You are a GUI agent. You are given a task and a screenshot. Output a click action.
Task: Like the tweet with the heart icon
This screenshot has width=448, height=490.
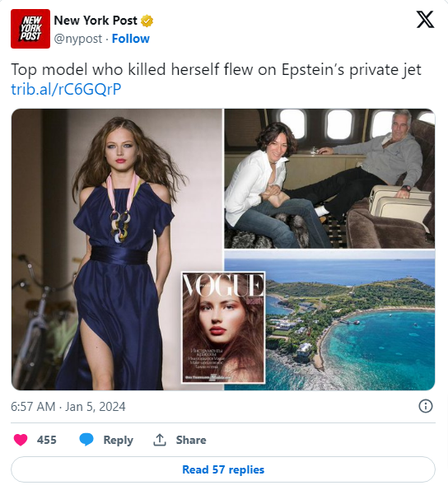point(21,440)
